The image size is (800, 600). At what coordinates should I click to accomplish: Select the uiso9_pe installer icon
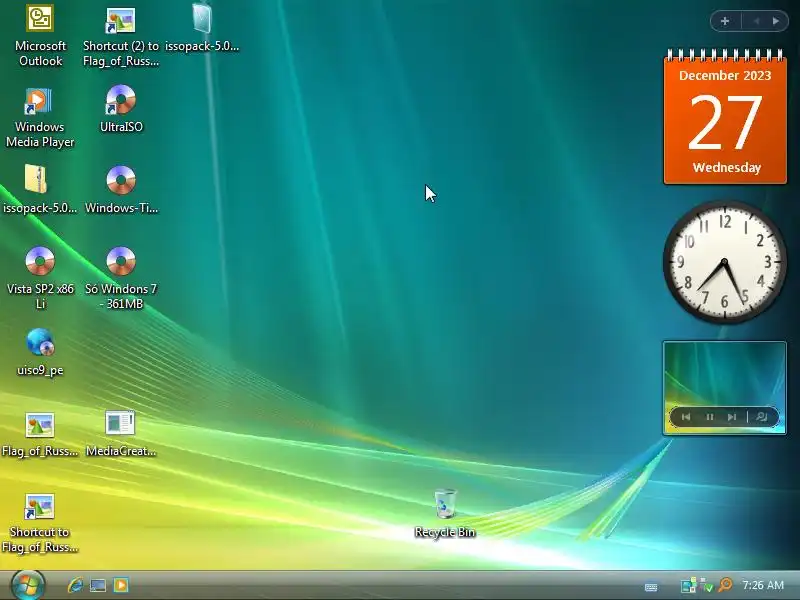40,352
